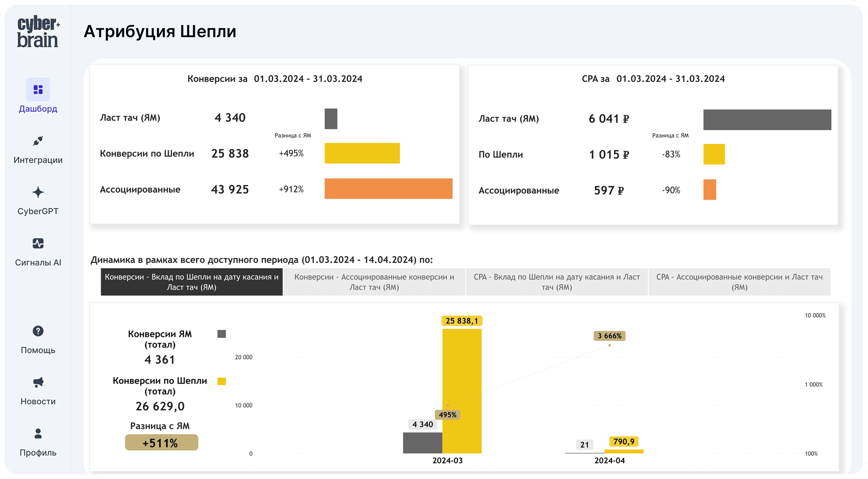This screenshot has width=868, height=479.
Task: Click the yellow Конверсии по Шепли legend swatch
Action: pyautogui.click(x=222, y=381)
